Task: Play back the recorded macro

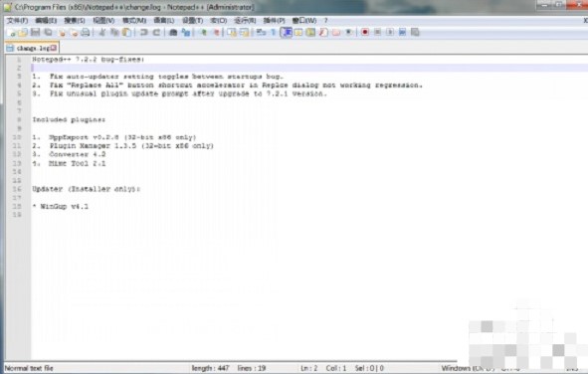Action: coord(390,32)
